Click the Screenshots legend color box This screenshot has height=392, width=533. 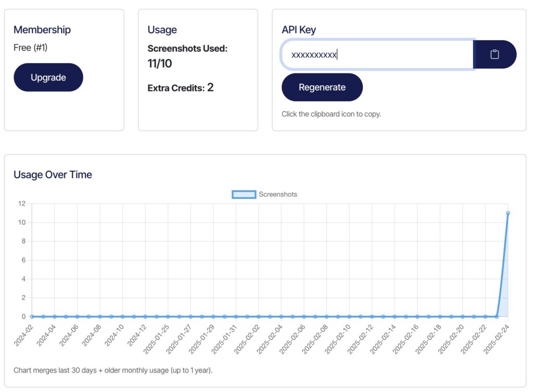(244, 194)
